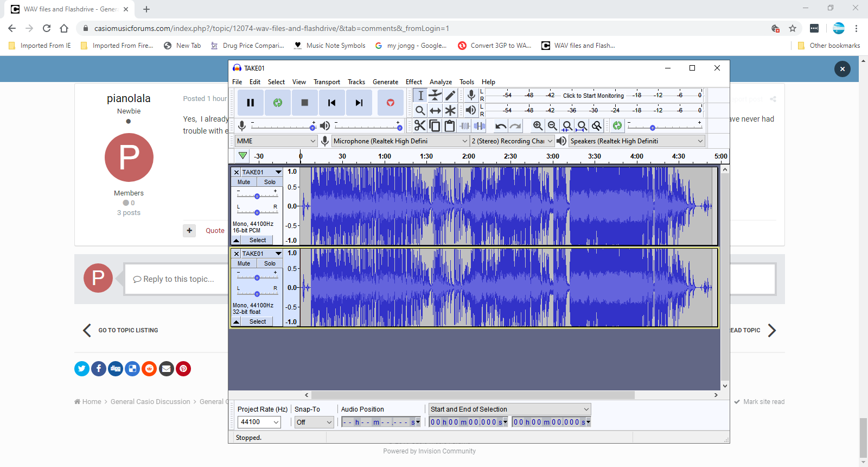The image size is (868, 467).
Task: Open the recording channels dropdown
Action: coord(512,141)
